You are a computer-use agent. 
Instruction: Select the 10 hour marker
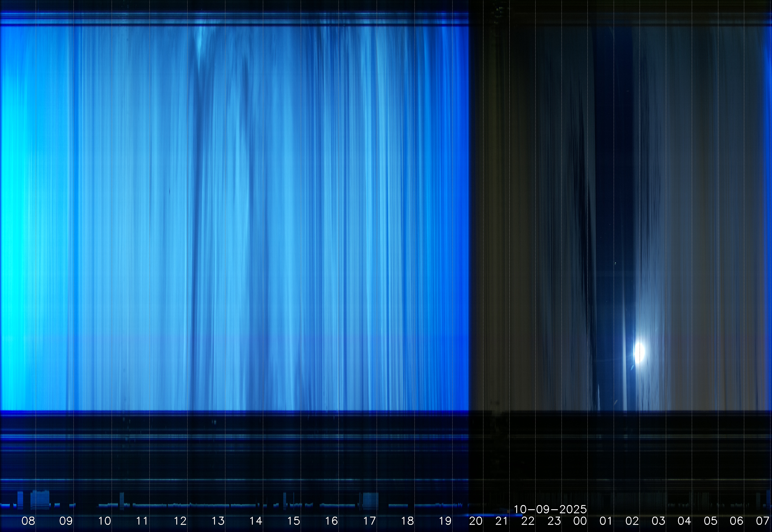tap(104, 521)
